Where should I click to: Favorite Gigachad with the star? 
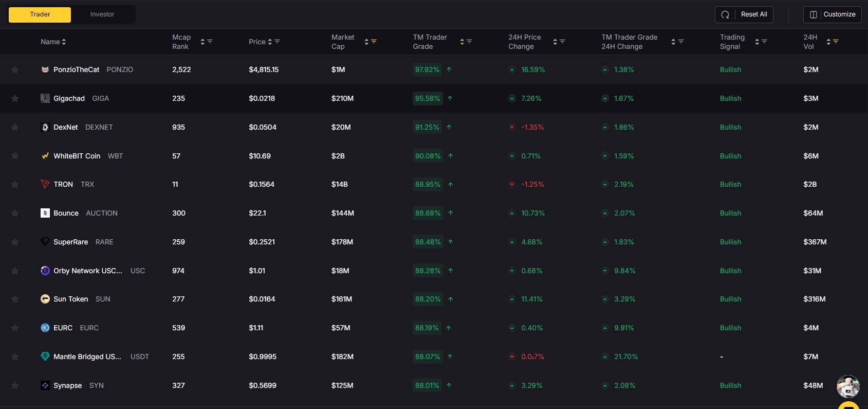click(15, 98)
